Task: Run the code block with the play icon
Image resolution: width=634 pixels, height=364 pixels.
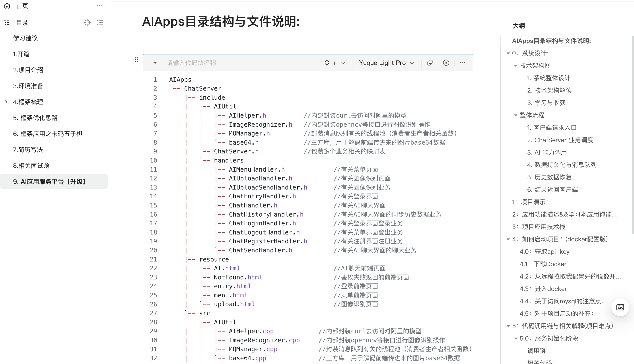Action: coord(446,63)
